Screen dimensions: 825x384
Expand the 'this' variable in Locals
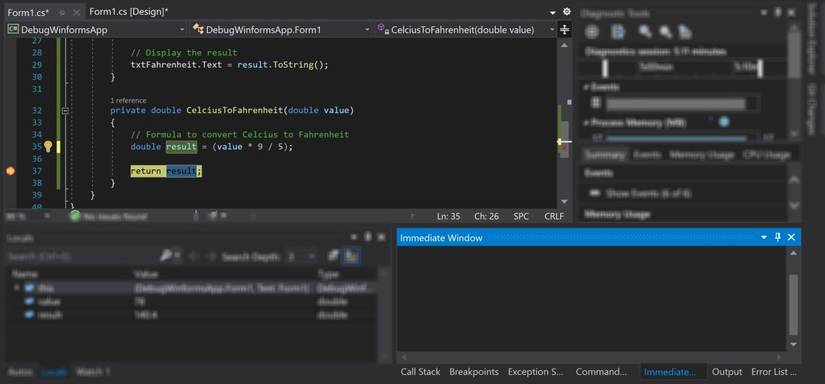click(x=17, y=288)
